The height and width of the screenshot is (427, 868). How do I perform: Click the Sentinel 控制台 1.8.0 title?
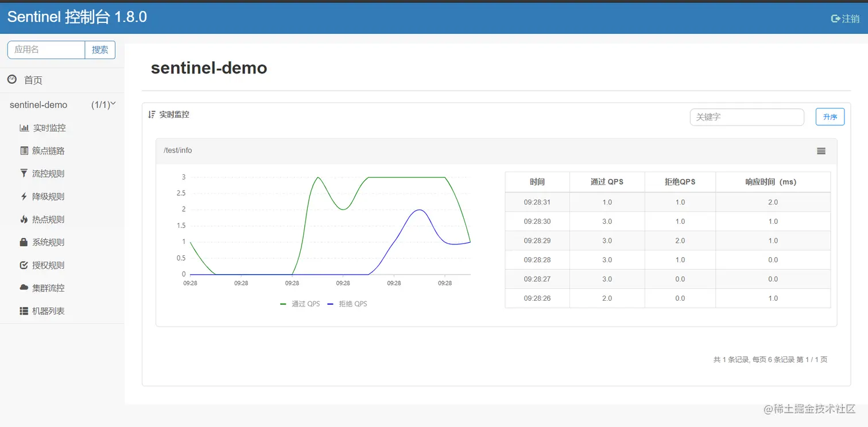[x=77, y=17]
